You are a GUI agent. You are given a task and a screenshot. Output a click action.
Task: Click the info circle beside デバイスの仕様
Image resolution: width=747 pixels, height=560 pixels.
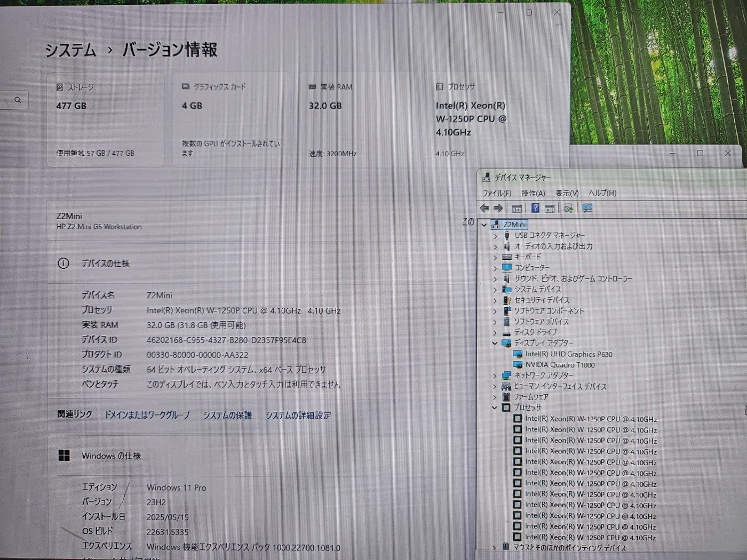pyautogui.click(x=63, y=263)
